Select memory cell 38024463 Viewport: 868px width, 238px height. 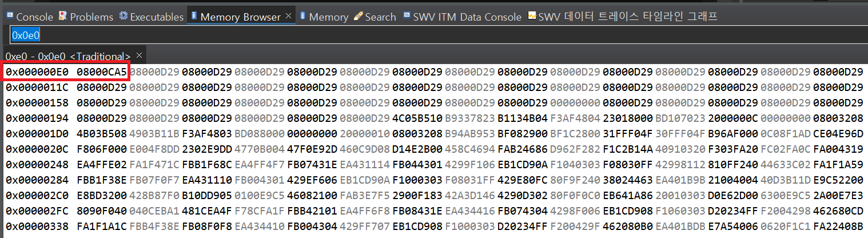click(628, 180)
